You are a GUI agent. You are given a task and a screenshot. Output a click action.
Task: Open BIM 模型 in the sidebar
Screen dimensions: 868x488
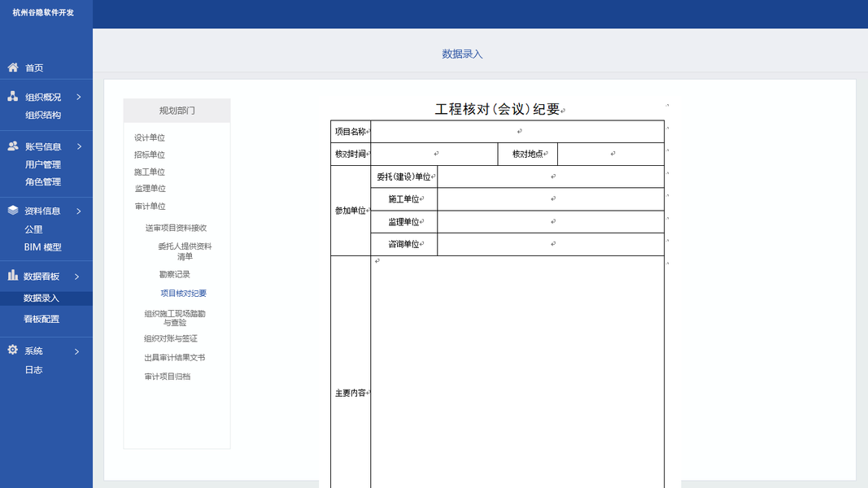pos(42,246)
